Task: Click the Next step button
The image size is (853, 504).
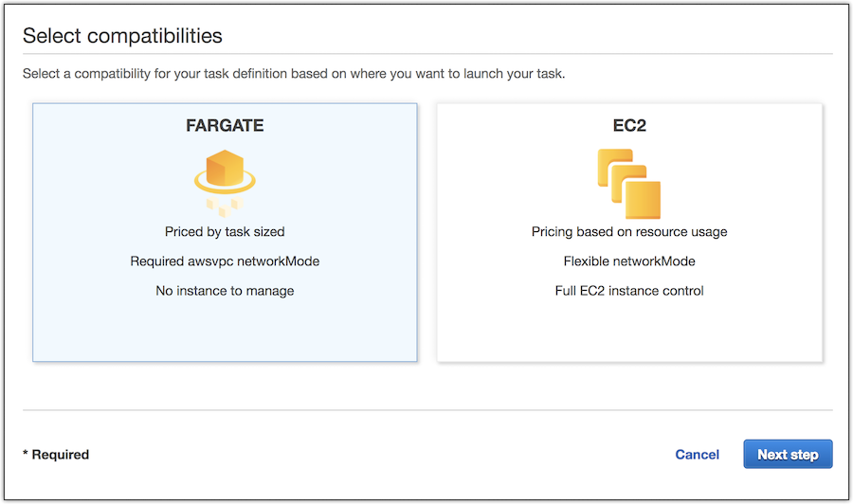Action: click(x=788, y=454)
